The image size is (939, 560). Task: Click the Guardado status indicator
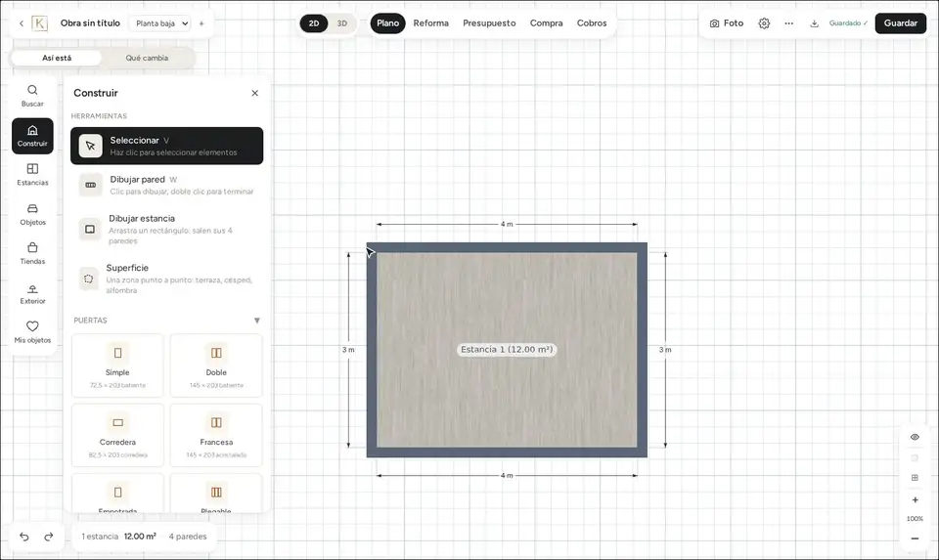(x=848, y=23)
